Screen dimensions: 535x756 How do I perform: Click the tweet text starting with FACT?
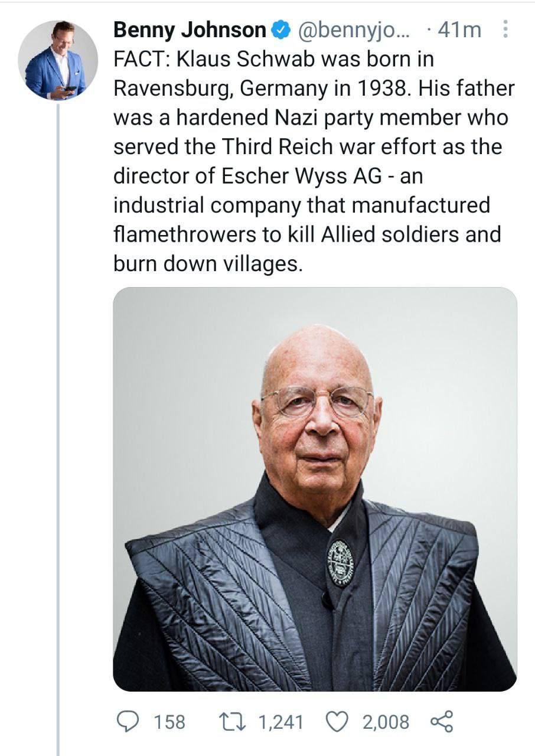tap(307, 161)
